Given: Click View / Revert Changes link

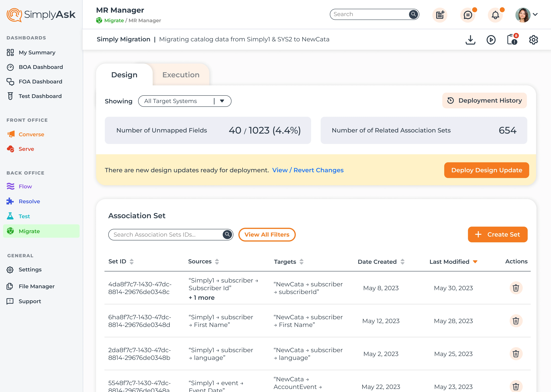Looking at the screenshot, I should tap(308, 170).
